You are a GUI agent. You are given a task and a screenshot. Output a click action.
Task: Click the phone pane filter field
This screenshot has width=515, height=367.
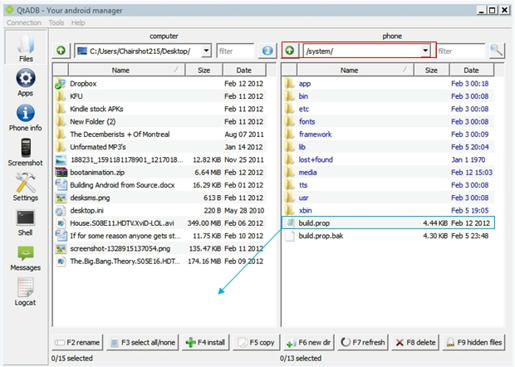[x=461, y=51]
